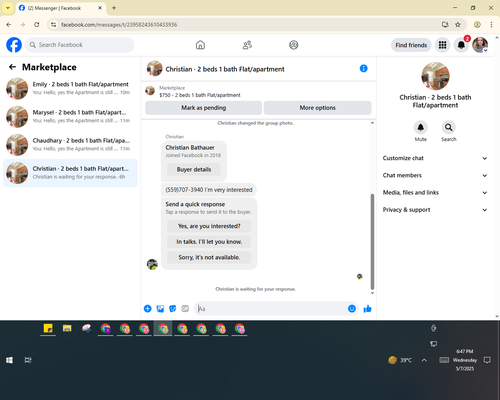Screen dimensions: 500x400
Task: Open Task View on taskbar
Action: coord(28,360)
